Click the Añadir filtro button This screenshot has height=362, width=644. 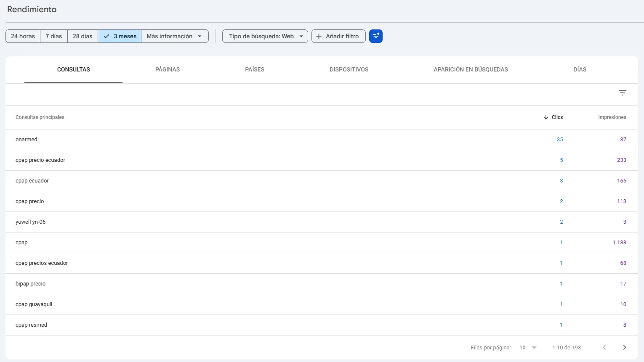click(338, 36)
